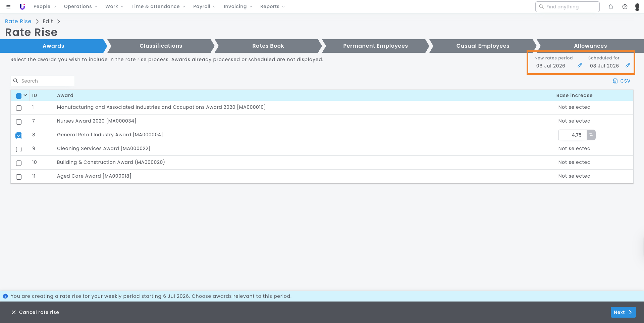The image size is (644, 323).
Task: Click Not selected in the Cleaning Services row
Action: coord(575,148)
